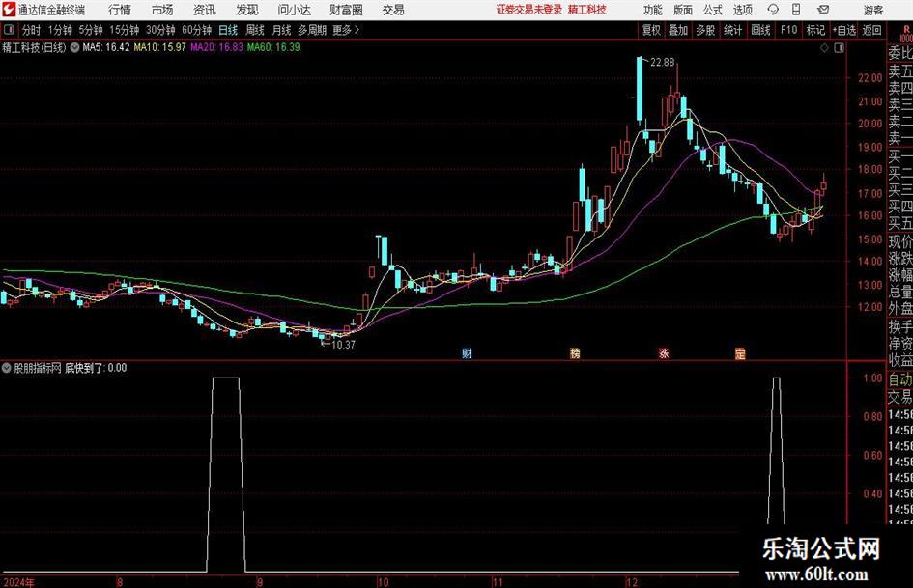Open the mail envelope icon

click(823, 10)
